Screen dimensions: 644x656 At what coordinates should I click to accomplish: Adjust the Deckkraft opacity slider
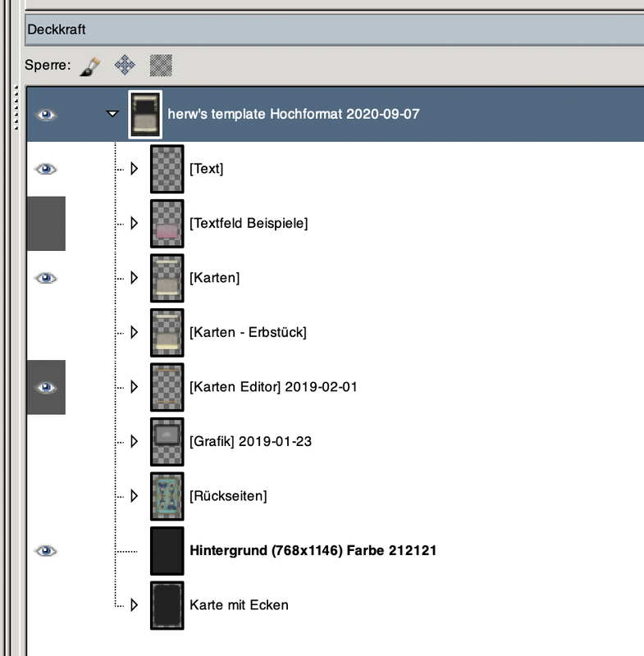click(335, 30)
